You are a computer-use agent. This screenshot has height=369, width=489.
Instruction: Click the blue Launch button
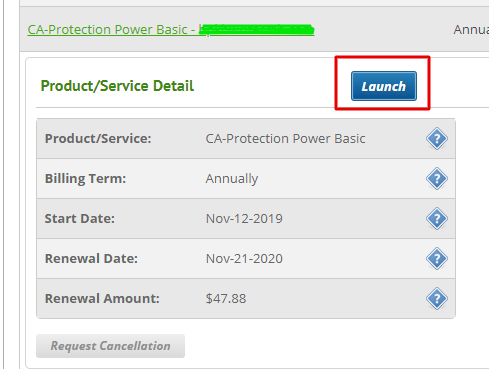click(384, 86)
